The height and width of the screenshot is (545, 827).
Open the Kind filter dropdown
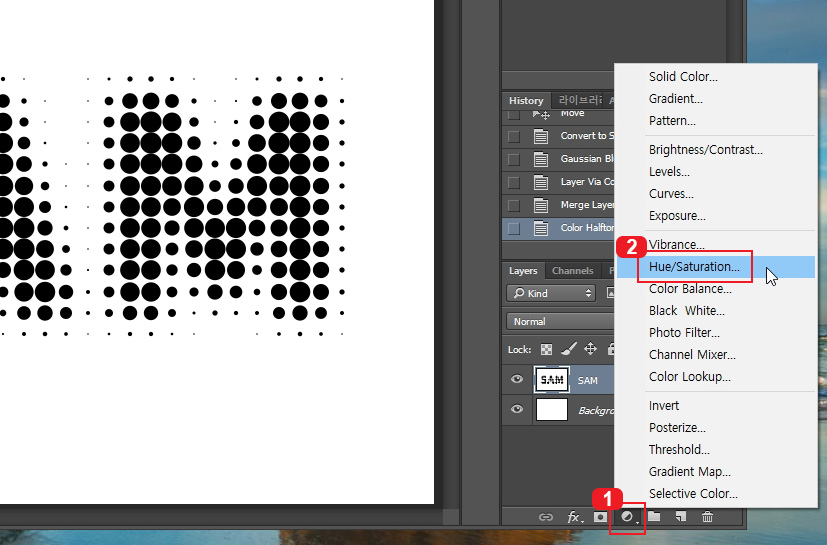point(551,293)
